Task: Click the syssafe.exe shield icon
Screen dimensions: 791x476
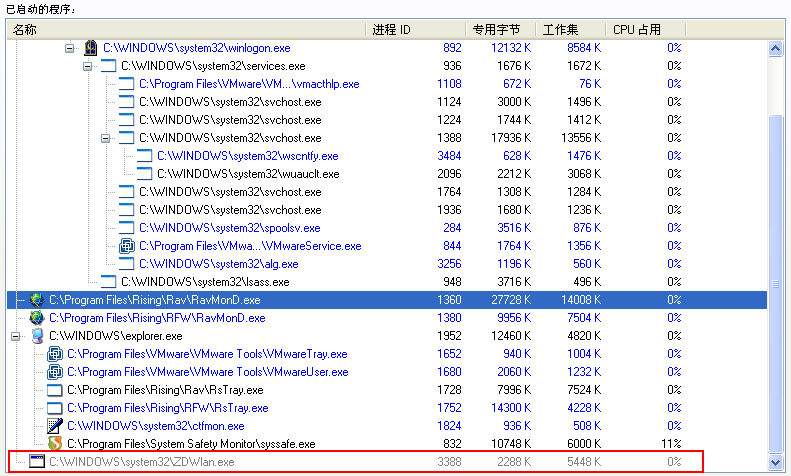Action: [x=54, y=444]
